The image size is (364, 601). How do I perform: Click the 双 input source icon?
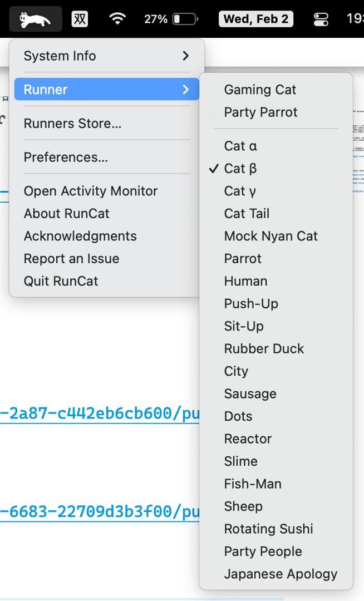tap(80, 18)
